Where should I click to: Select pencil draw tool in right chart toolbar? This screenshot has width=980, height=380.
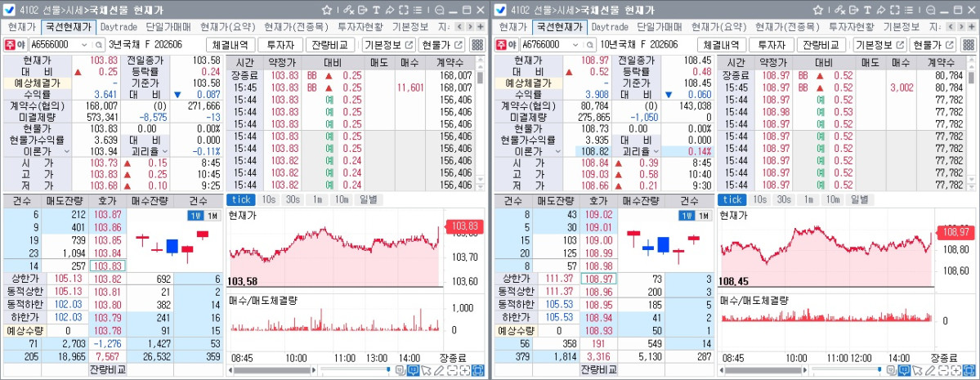[x=930, y=371]
